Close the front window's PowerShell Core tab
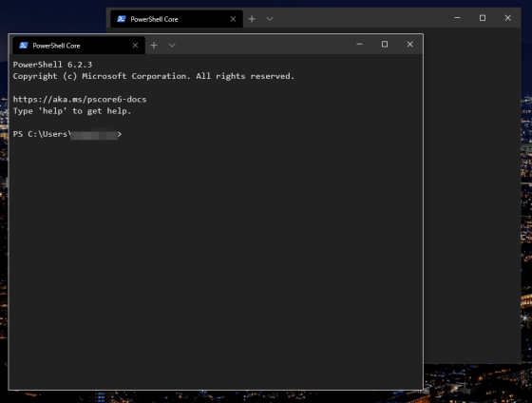This screenshot has width=532, height=403. (x=135, y=46)
